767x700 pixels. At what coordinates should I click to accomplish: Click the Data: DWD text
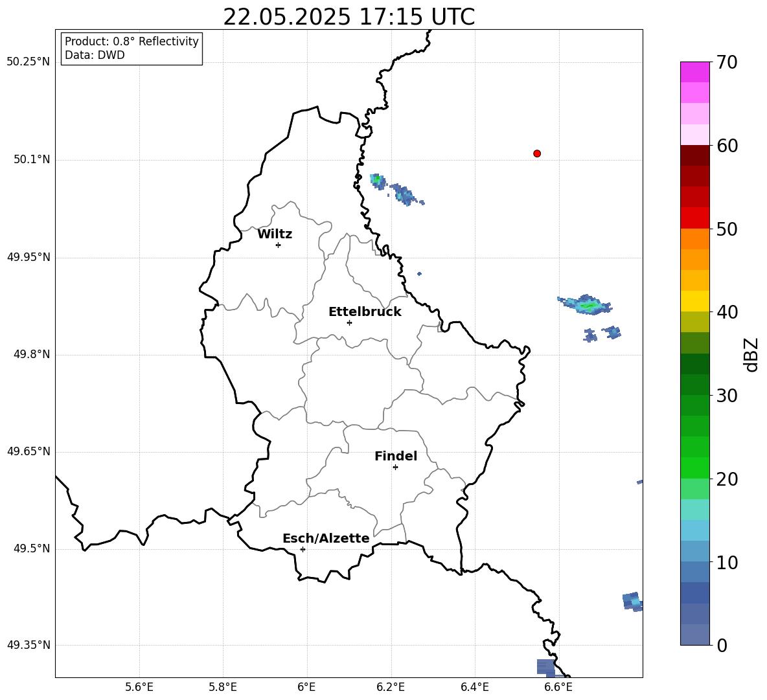[95, 55]
